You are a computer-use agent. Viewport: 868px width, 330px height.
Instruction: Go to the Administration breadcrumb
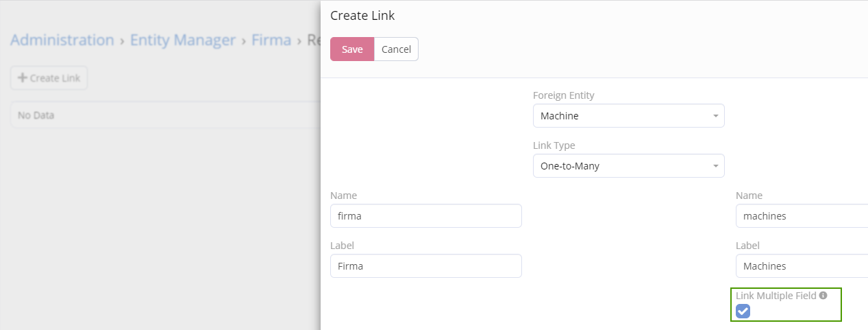pyautogui.click(x=62, y=40)
